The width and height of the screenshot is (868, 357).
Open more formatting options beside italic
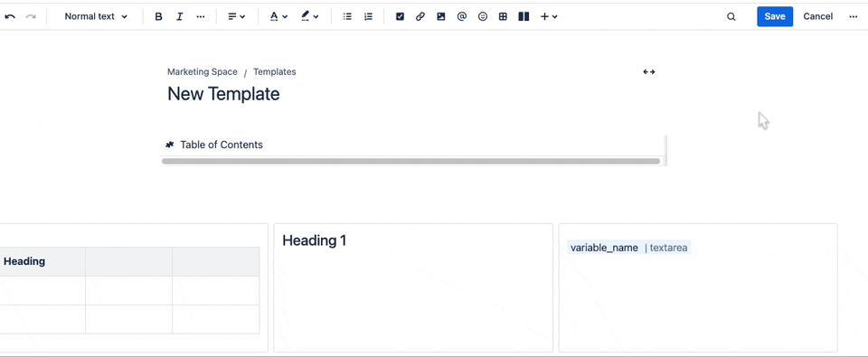pos(201,16)
